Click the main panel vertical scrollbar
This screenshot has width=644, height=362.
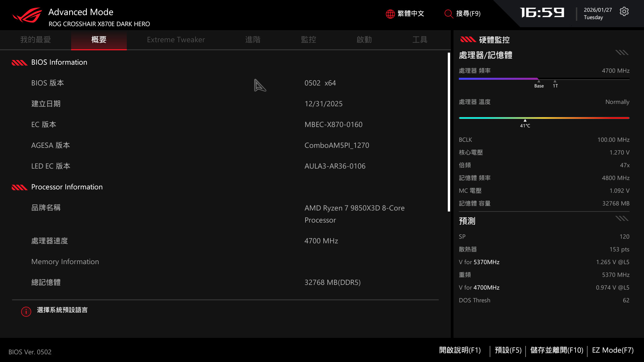(449, 132)
